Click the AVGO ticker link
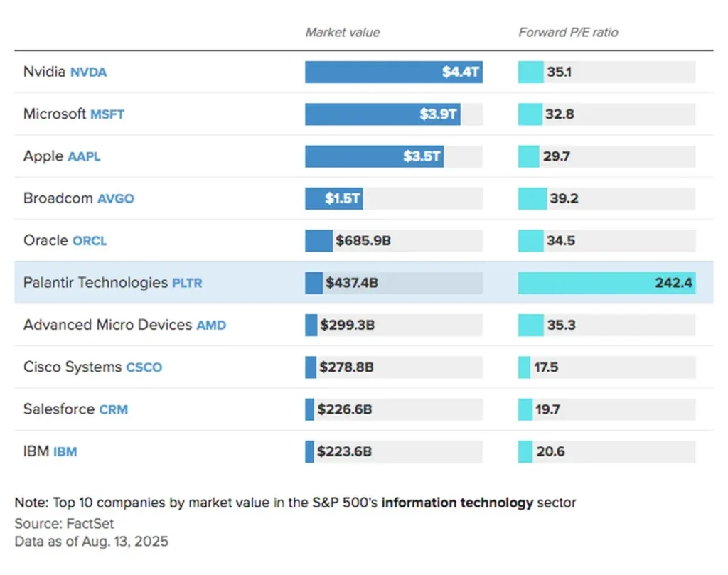This screenshot has width=728, height=575. point(115,199)
